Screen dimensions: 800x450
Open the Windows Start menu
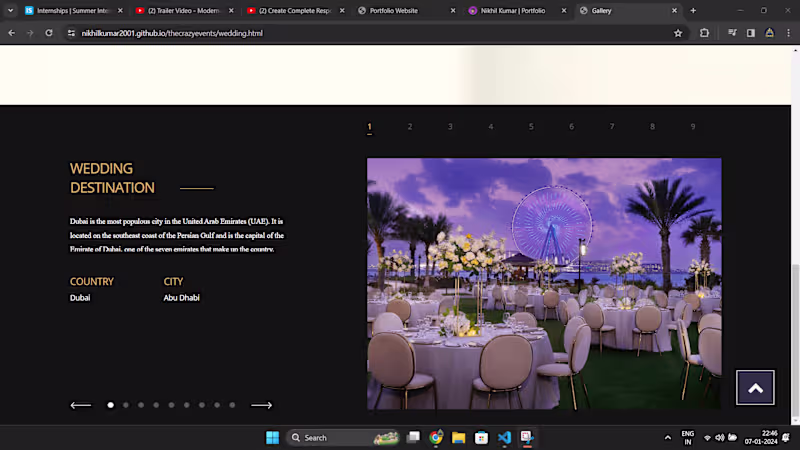tap(272, 438)
